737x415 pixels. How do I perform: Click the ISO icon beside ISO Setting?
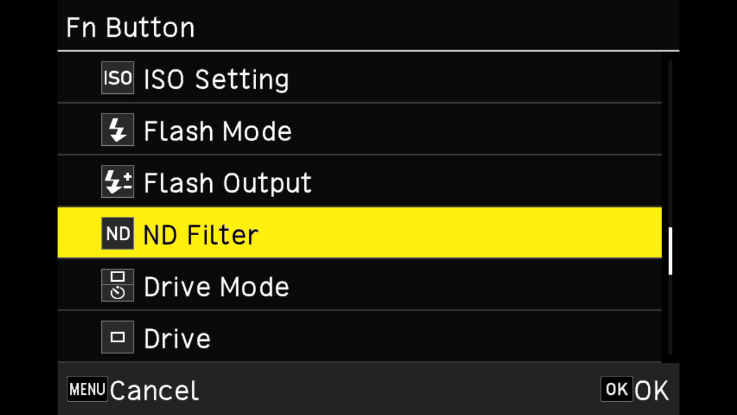point(117,79)
